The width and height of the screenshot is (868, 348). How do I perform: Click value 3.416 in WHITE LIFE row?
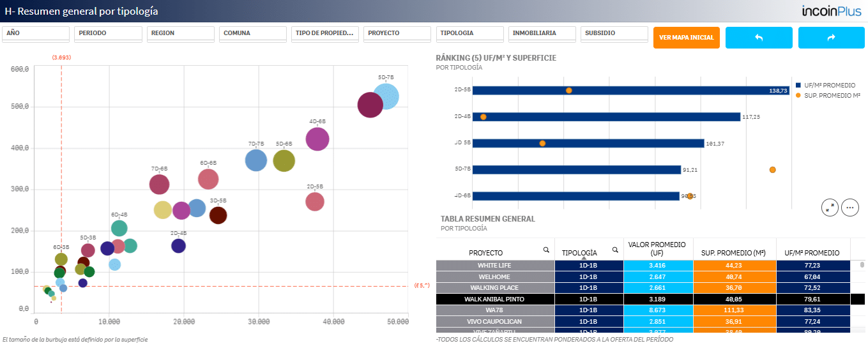(658, 266)
